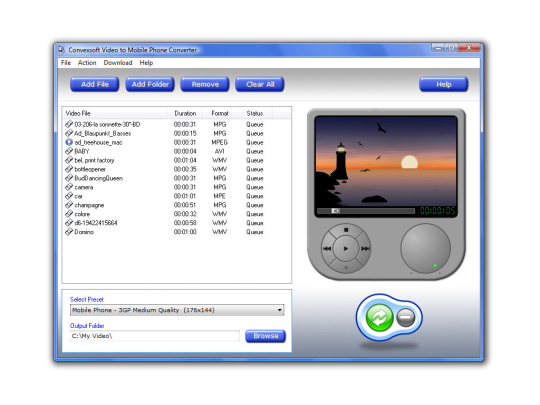This screenshot has height=405, width=540.
Task: Click the round volume knob on player
Action: click(x=426, y=248)
